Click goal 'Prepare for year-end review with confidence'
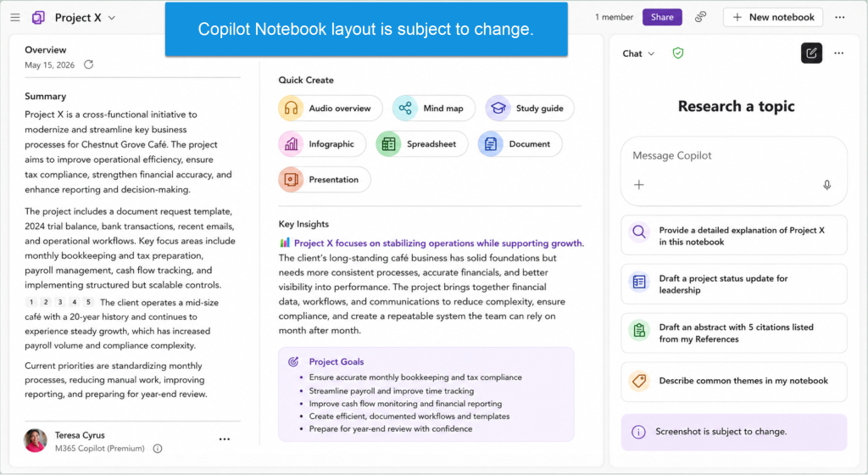This screenshot has height=475, width=868. coord(391,429)
